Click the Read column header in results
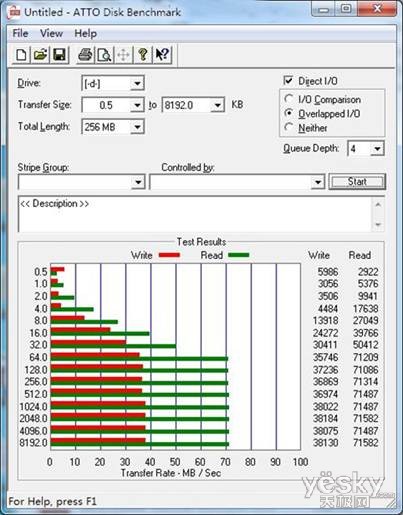The width and height of the screenshot is (403, 515). pyautogui.click(x=360, y=255)
